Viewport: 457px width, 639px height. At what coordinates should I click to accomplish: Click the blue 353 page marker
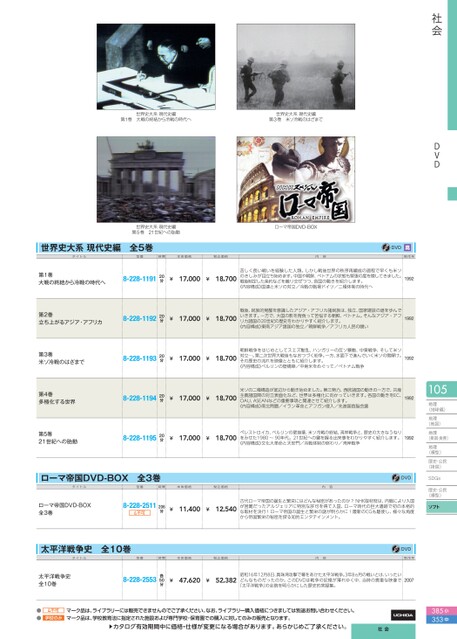[442, 619]
